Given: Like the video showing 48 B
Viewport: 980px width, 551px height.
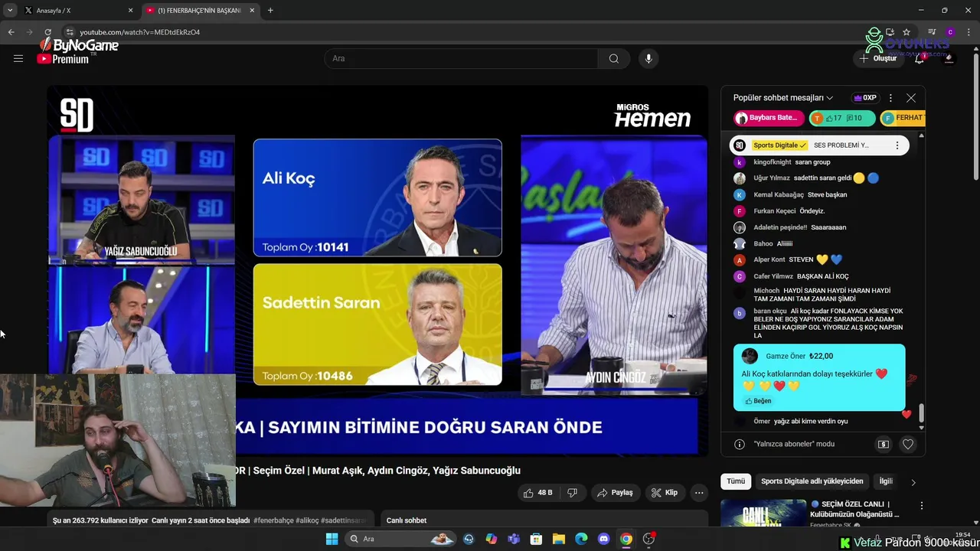Looking at the screenshot, I should point(537,493).
